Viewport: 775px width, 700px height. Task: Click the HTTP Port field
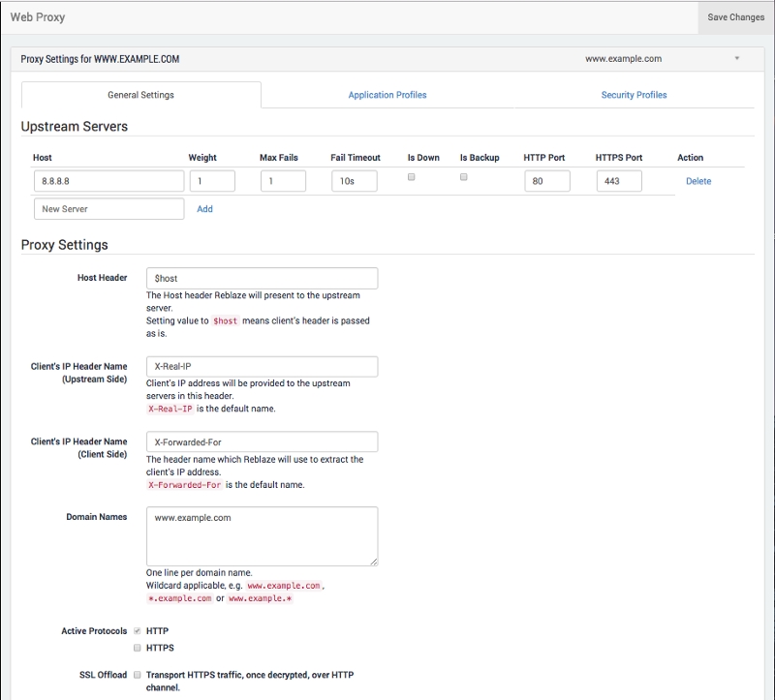[546, 181]
